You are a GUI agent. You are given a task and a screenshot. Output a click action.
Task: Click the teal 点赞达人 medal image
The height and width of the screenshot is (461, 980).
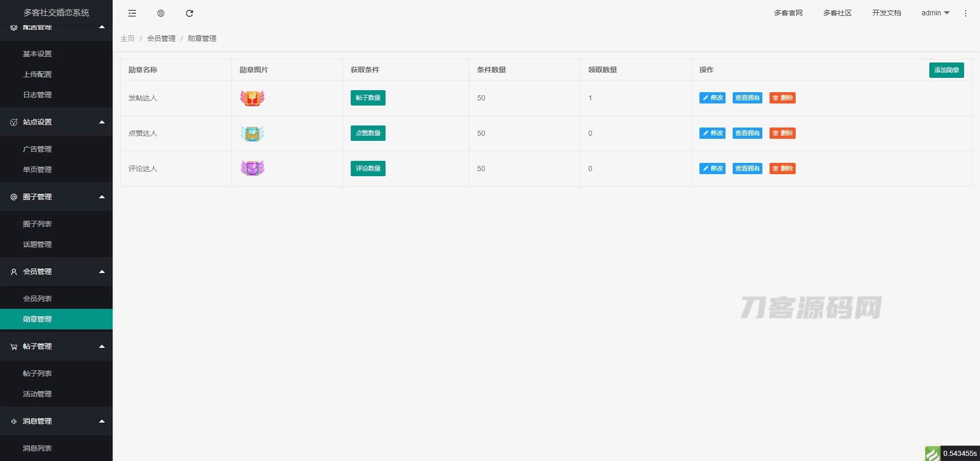tap(252, 133)
